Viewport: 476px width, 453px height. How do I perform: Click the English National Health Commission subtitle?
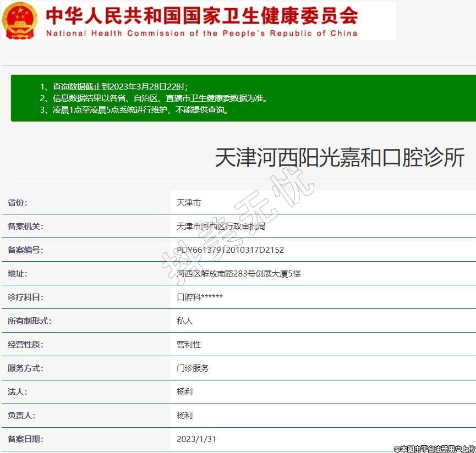click(201, 33)
